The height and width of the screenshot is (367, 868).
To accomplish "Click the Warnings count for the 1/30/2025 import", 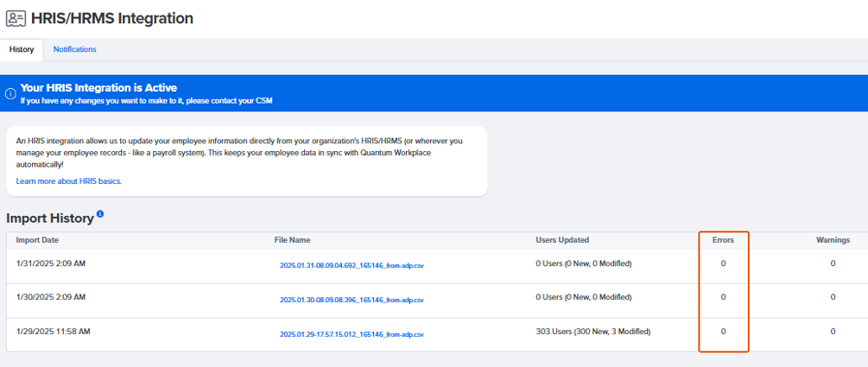I will 833,297.
